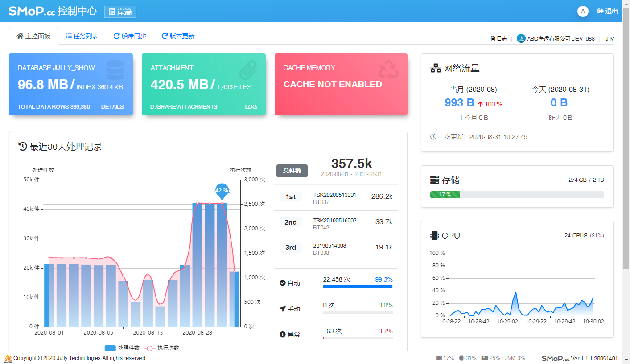Toggle the 处理件数 series in the chart legend
The width and height of the screenshot is (630, 364).
(123, 348)
